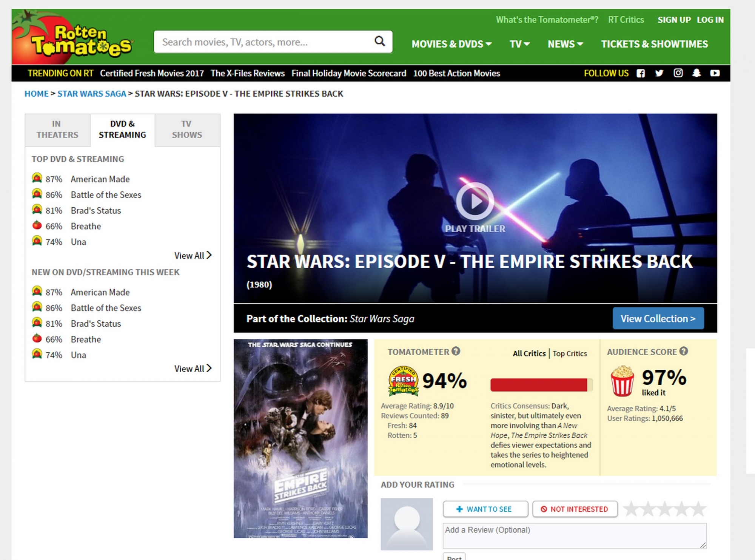Show Top Critics tomatometer scores
The height and width of the screenshot is (560, 755).
pos(570,353)
